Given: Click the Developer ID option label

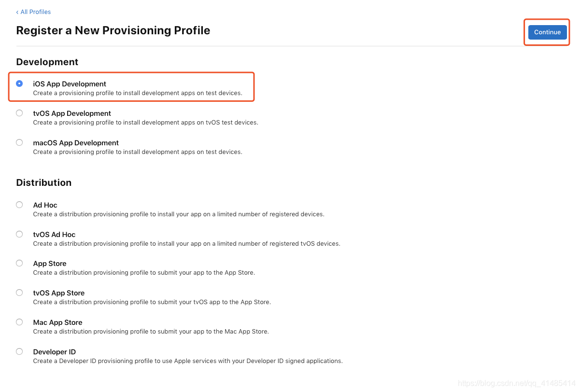Looking at the screenshot, I should [x=54, y=352].
